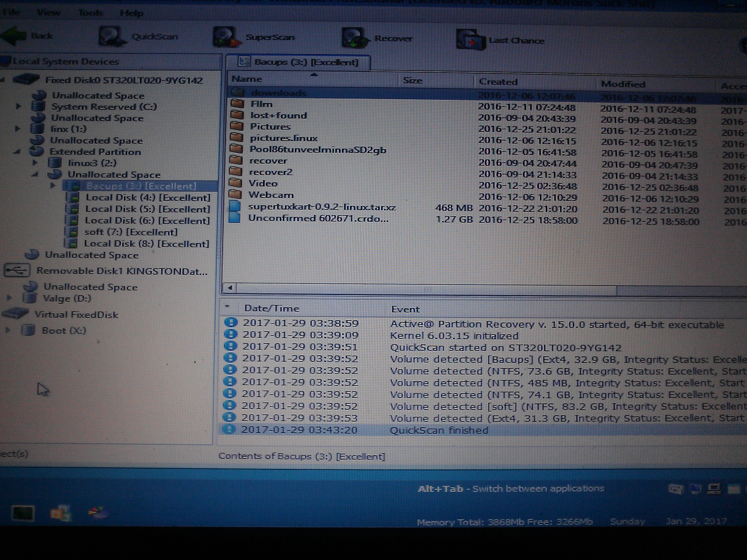The image size is (747, 560).
Task: Sort file list by Created column
Action: pos(498,82)
